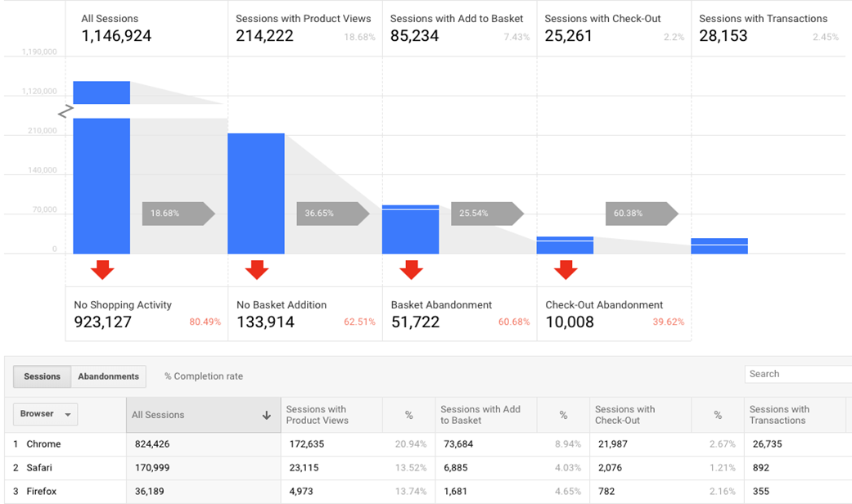852x504 pixels.
Task: Click the No Shopping Activity value 923,127
Action: [102, 322]
